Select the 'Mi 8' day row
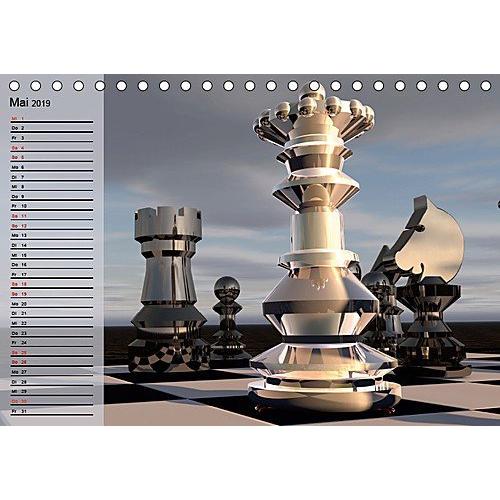 tap(52, 187)
